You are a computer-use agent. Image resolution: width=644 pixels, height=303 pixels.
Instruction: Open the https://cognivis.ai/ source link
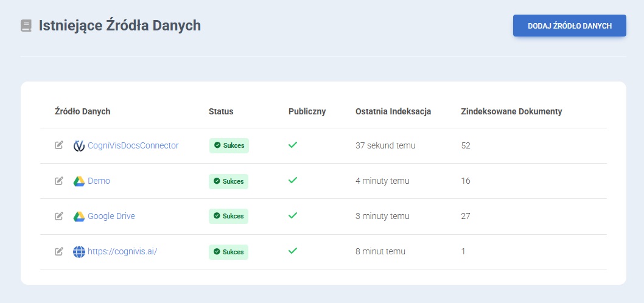pyautogui.click(x=122, y=251)
